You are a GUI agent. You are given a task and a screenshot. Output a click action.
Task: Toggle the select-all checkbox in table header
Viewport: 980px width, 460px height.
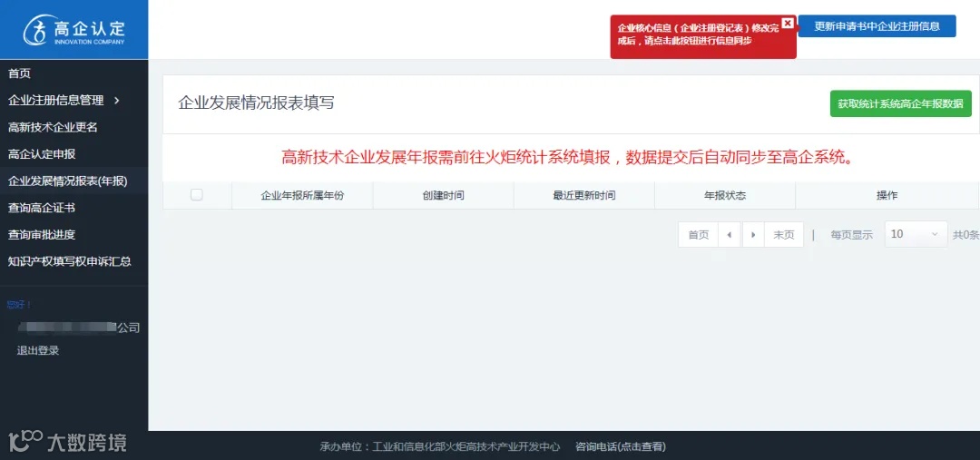point(196,195)
